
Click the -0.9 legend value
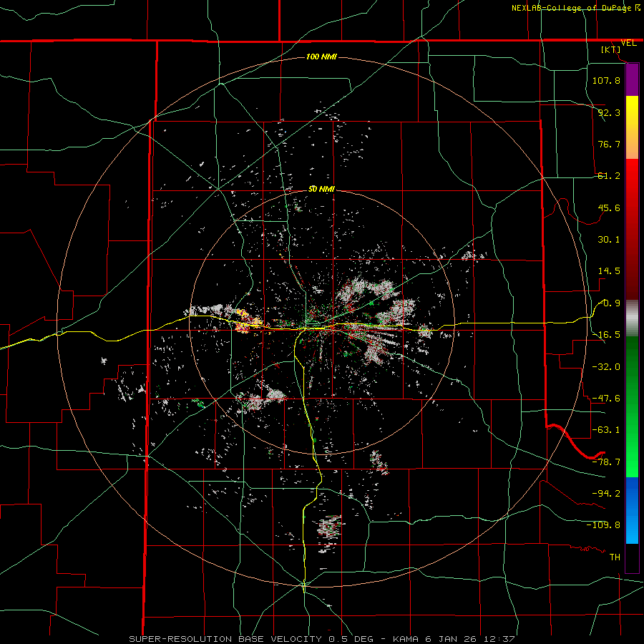(x=609, y=303)
